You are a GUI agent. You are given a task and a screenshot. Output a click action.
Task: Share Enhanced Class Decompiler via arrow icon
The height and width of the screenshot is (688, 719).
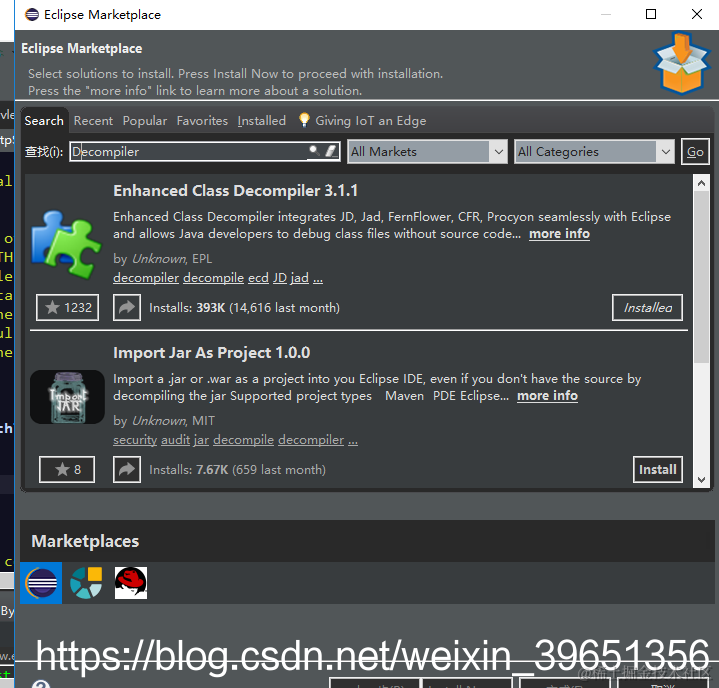tap(127, 307)
